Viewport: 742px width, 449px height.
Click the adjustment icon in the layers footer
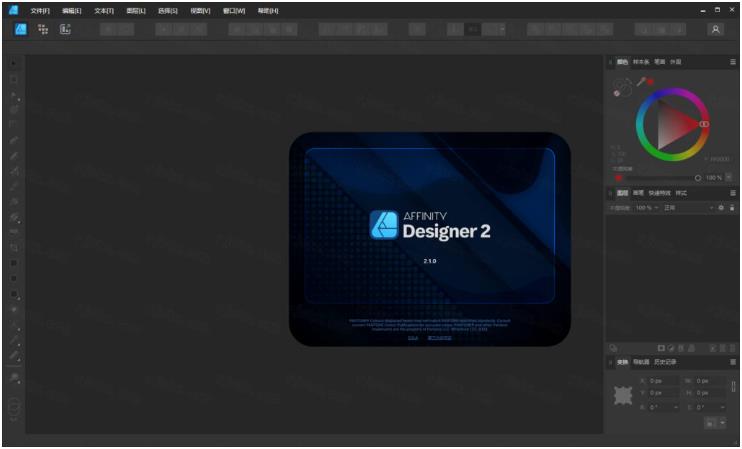click(671, 348)
